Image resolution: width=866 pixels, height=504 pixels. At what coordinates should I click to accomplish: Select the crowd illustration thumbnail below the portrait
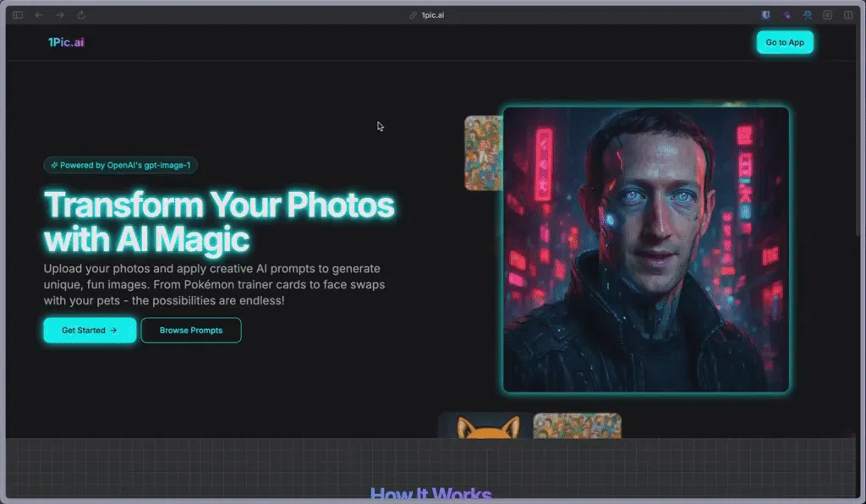point(577,425)
